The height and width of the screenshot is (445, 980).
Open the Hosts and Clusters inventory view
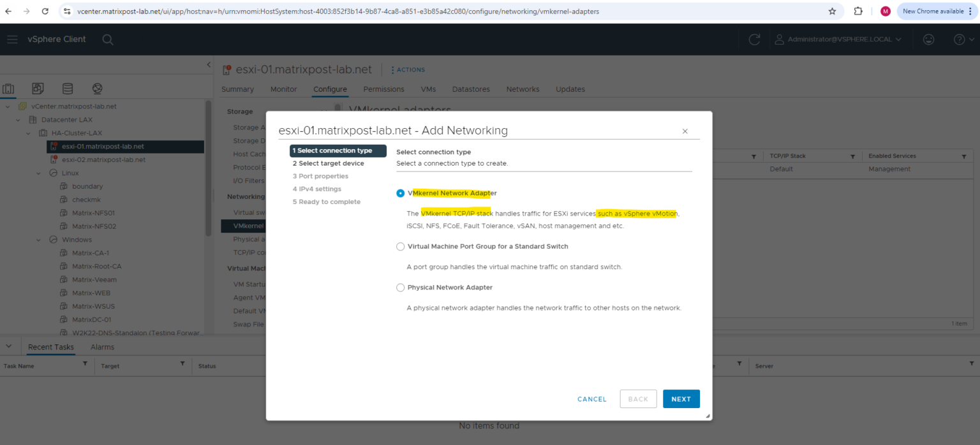[8, 89]
